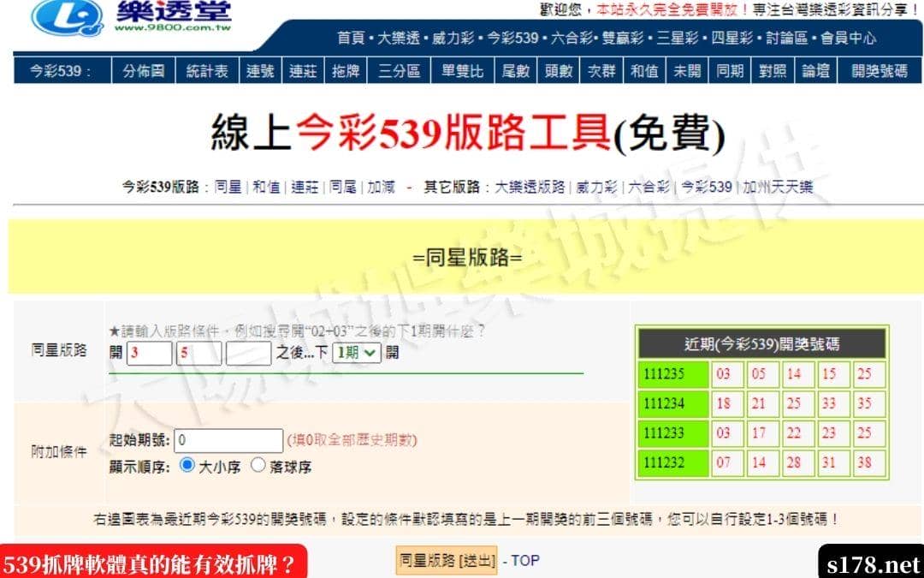
Task: Submit with the 同星版路 [送出] button
Action: pyautogui.click(x=446, y=561)
